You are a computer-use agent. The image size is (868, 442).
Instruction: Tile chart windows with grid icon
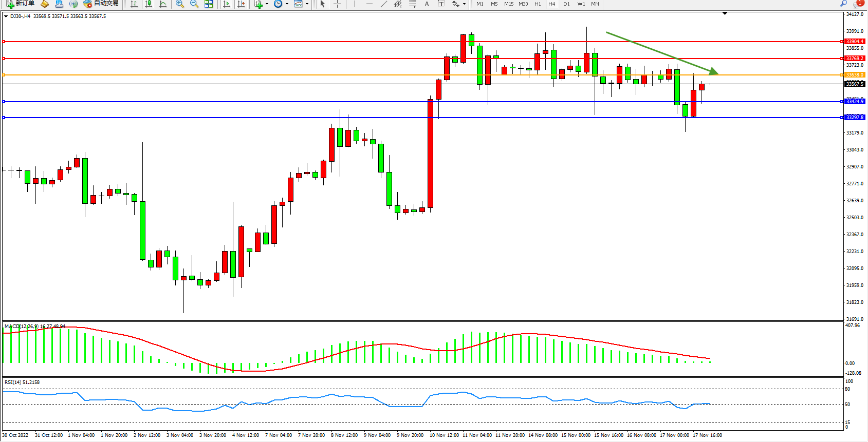209,4
